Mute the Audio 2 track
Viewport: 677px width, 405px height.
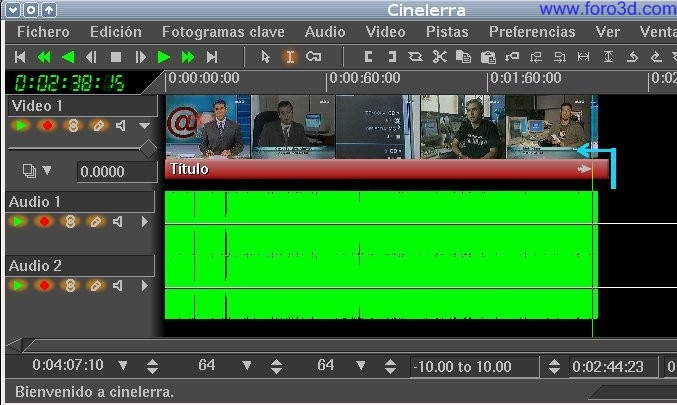(x=117, y=285)
